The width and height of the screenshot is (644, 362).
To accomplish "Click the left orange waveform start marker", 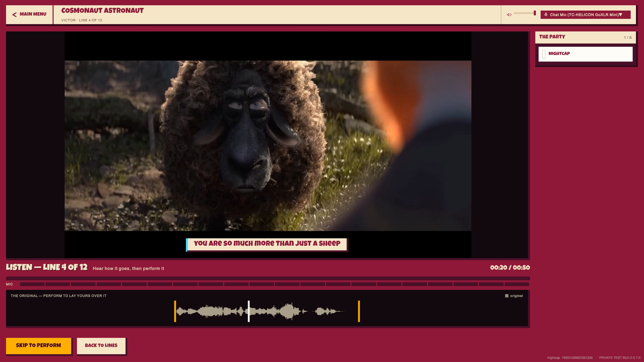I will (x=175, y=311).
